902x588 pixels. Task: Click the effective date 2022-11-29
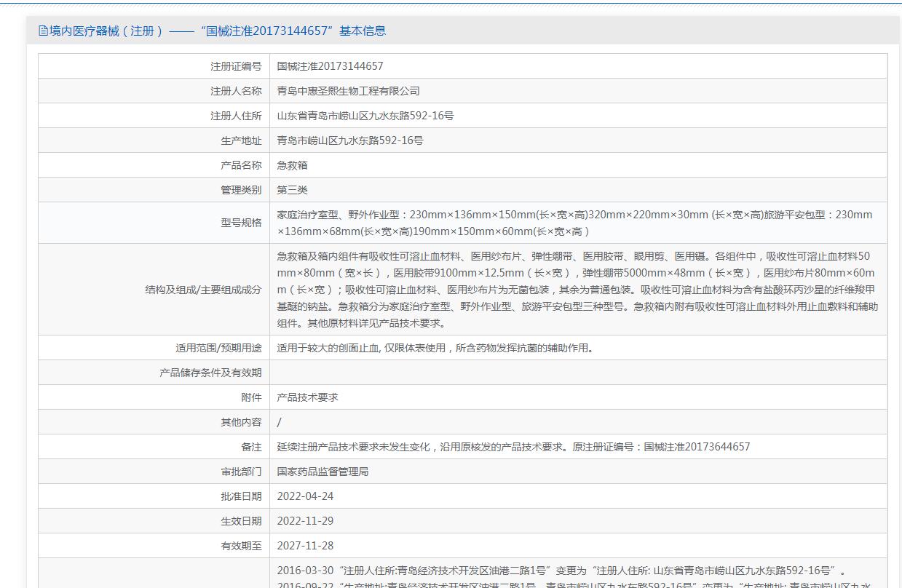pos(305,521)
